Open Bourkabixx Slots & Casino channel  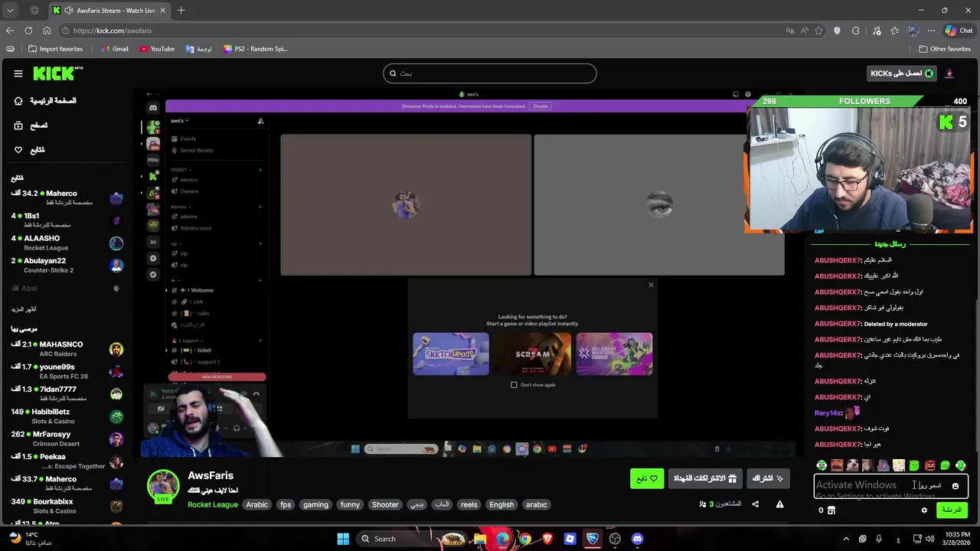point(67,506)
